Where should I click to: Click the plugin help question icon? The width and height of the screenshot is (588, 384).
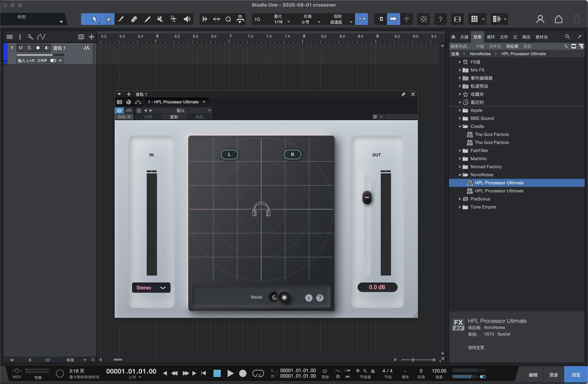coord(320,298)
